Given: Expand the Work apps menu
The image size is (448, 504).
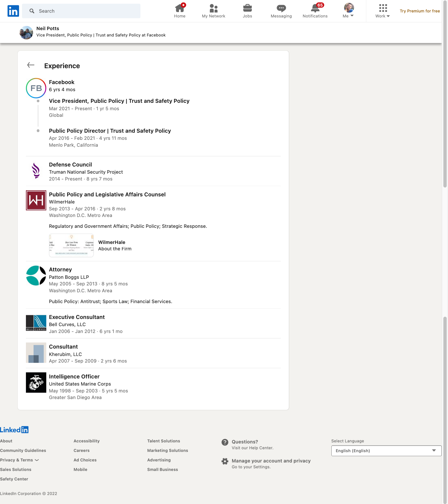Looking at the screenshot, I should click(x=382, y=11).
